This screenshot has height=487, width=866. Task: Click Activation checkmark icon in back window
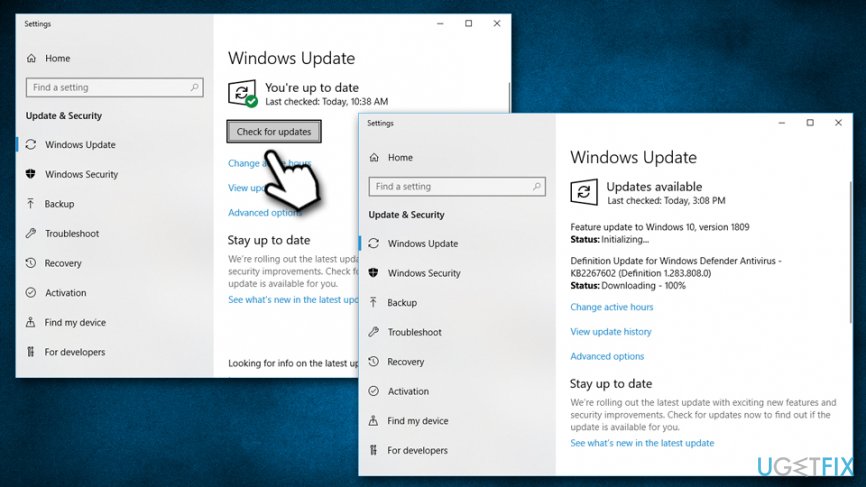tap(31, 293)
